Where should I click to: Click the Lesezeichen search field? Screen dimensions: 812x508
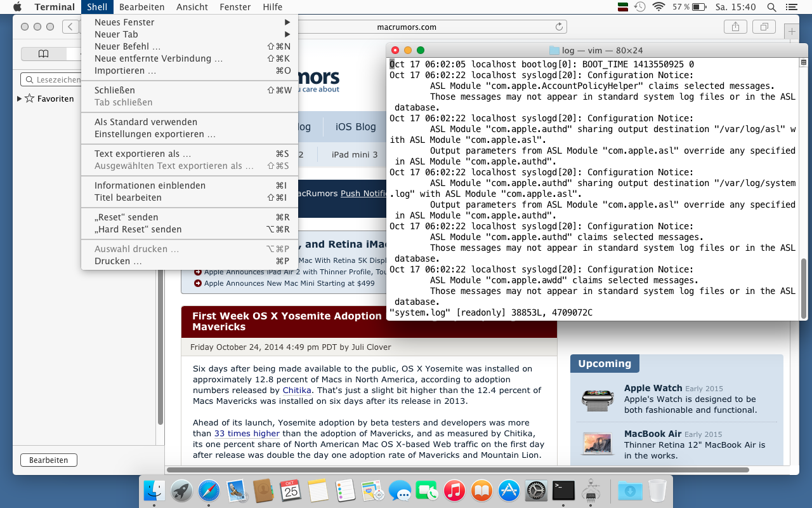51,79
